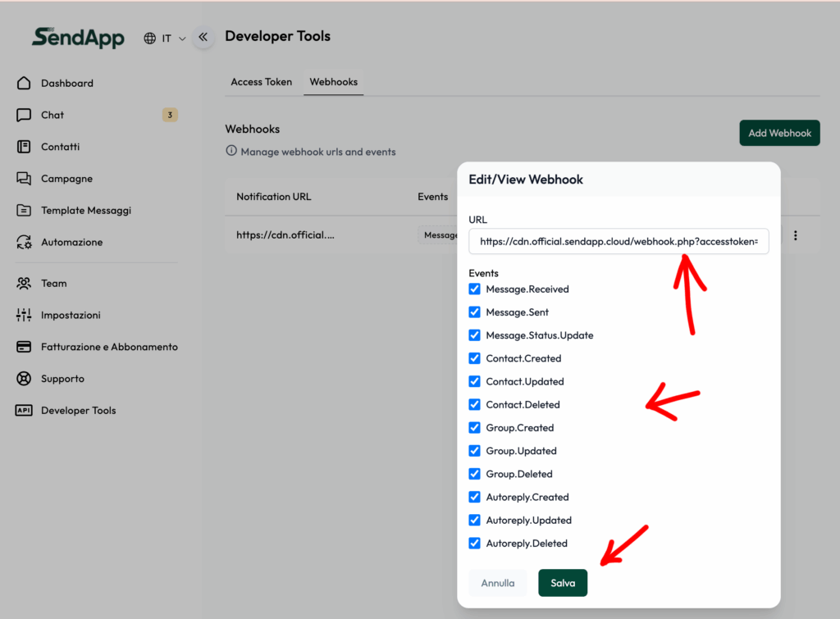Click the info icon beside Manage webhook
The height and width of the screenshot is (619, 840).
coord(231,151)
